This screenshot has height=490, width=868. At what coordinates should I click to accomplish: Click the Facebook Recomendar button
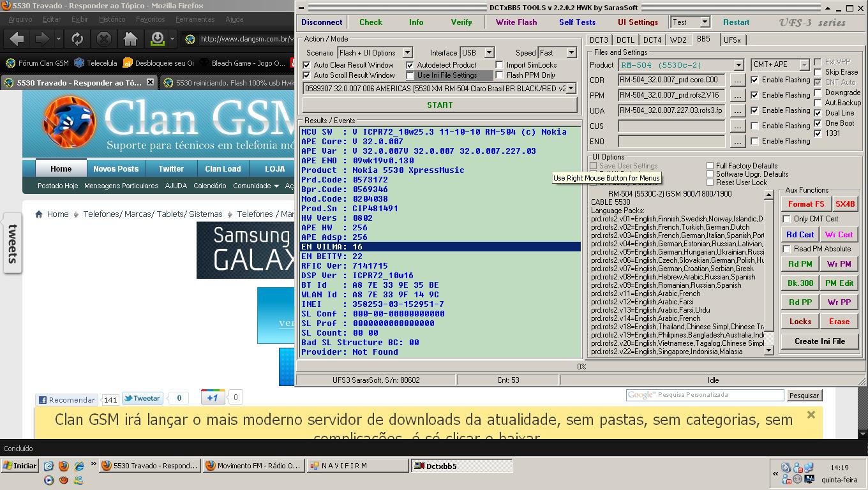[66, 400]
